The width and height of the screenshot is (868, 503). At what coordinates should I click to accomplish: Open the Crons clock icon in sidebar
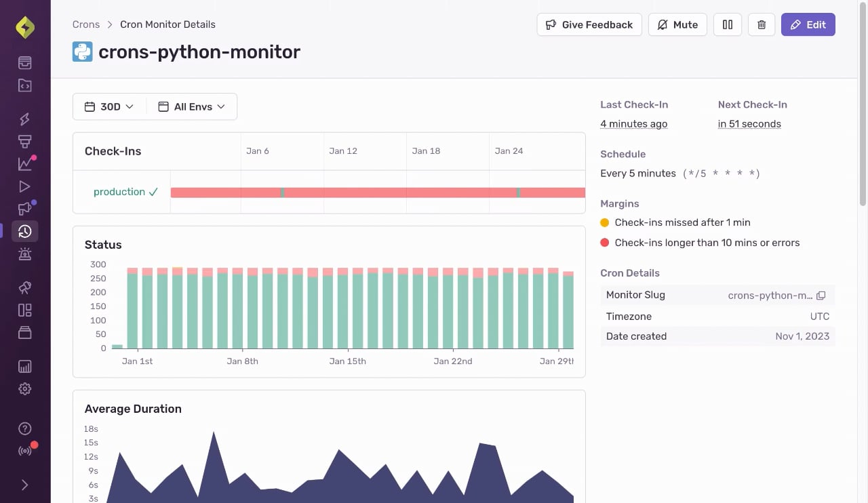coord(25,232)
